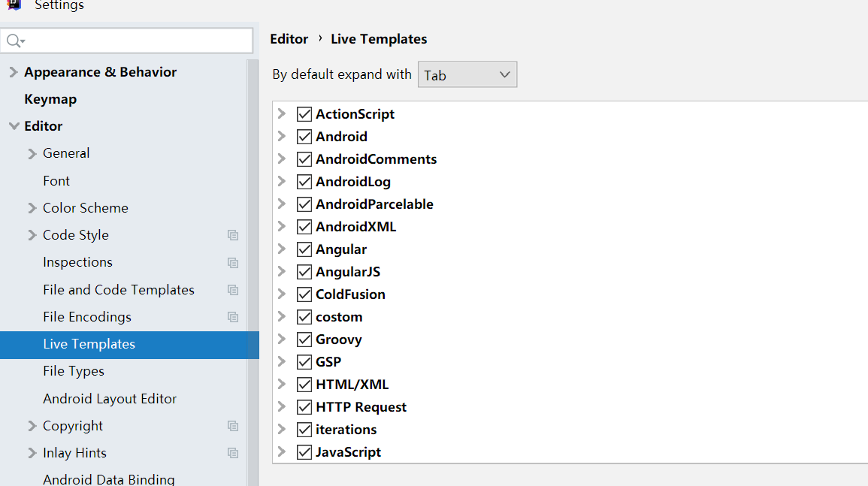Click the Editor breadcrumb link
Screen dimensions: 868x486
(x=289, y=39)
